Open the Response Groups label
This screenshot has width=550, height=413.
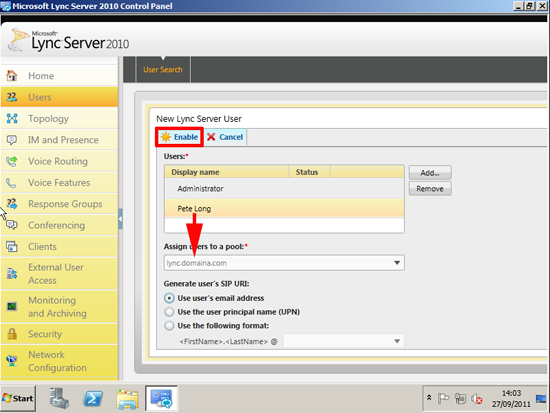click(65, 204)
